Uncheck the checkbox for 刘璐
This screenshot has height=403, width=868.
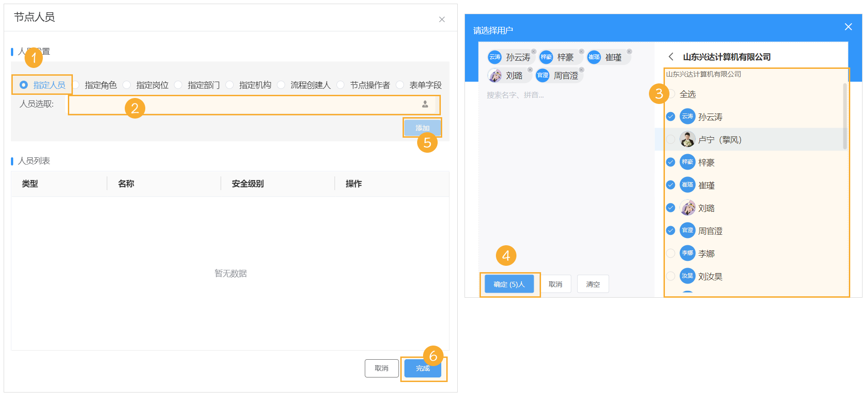(x=671, y=208)
